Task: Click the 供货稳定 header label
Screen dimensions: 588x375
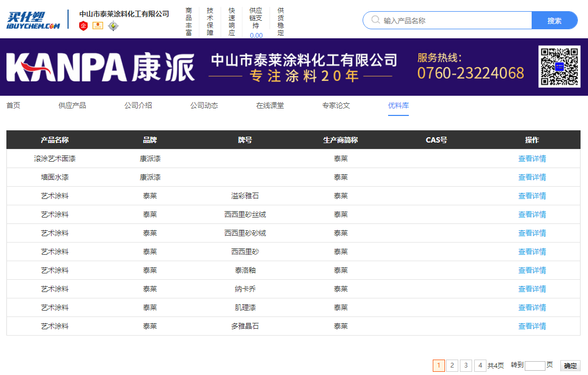Action: pos(281,21)
